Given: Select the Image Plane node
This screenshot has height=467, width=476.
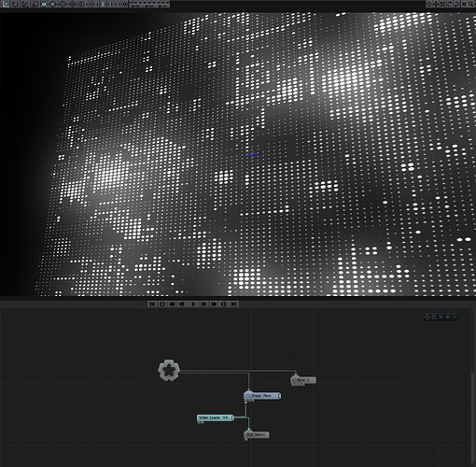Looking at the screenshot, I should 262,396.
